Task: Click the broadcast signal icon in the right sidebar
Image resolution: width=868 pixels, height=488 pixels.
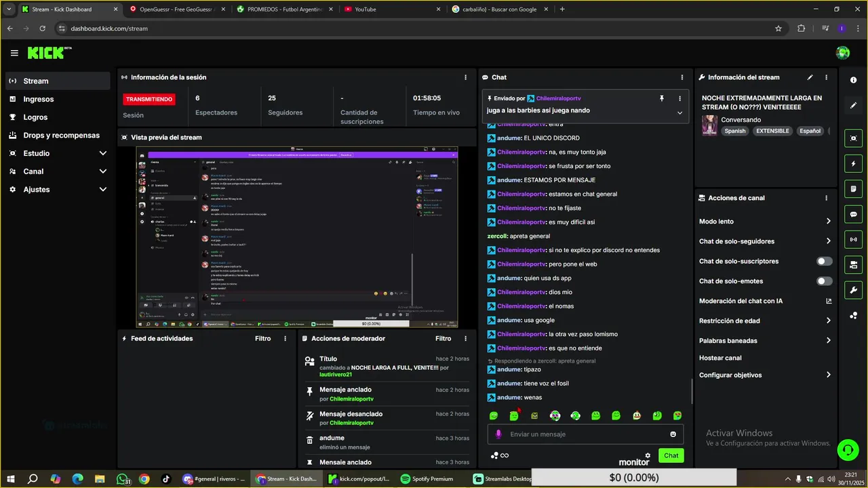Action: tap(853, 239)
